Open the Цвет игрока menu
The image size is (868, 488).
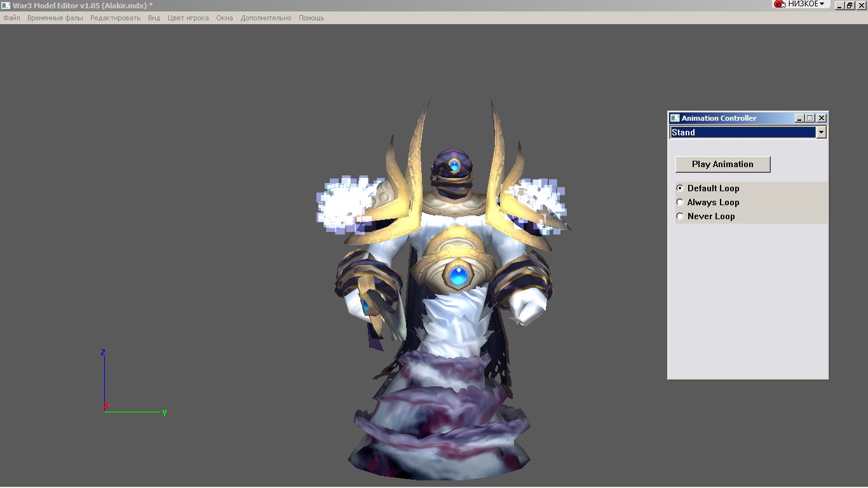pyautogui.click(x=188, y=18)
